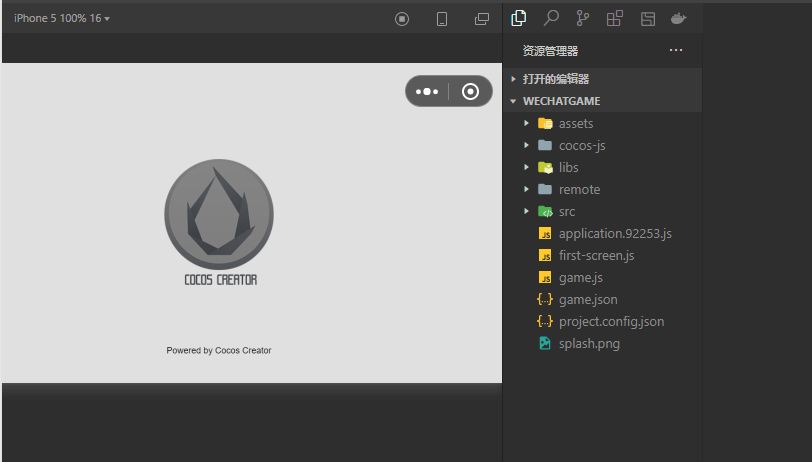Open the game.js file name
This screenshot has height=462, width=812.
[581, 278]
